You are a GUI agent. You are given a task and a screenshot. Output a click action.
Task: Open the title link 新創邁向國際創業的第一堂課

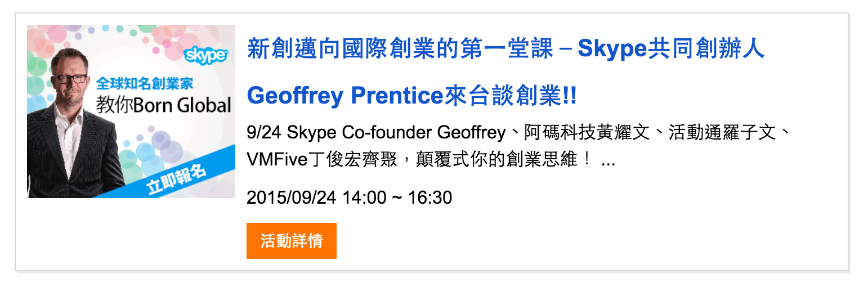coord(393,49)
